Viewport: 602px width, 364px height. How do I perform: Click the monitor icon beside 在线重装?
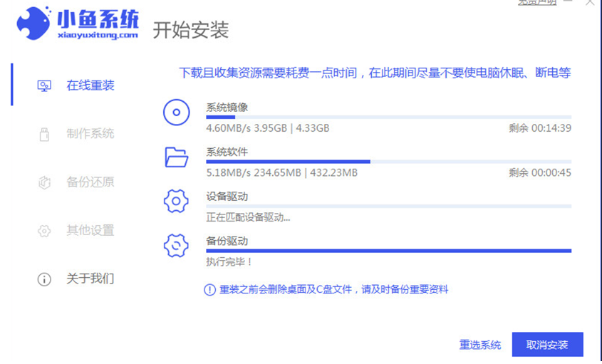tap(44, 85)
